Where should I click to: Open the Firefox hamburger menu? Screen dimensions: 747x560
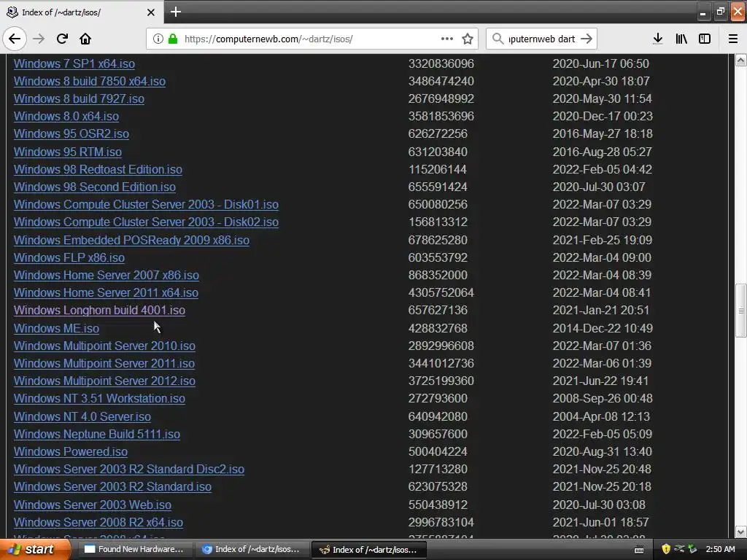pos(733,39)
